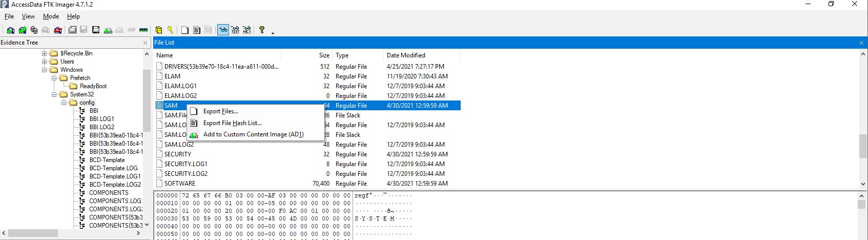Close the Evidence Tree panel
868x240 pixels.
(x=145, y=43)
